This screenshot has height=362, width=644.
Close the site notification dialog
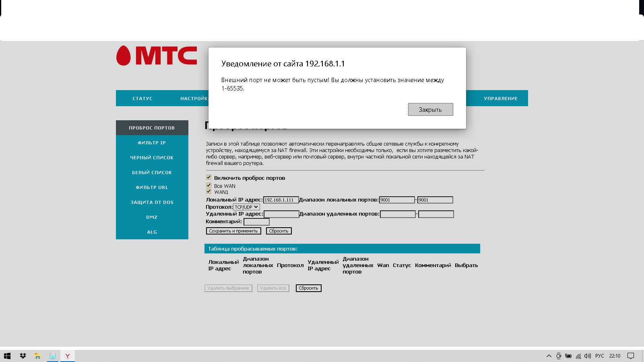tap(430, 109)
